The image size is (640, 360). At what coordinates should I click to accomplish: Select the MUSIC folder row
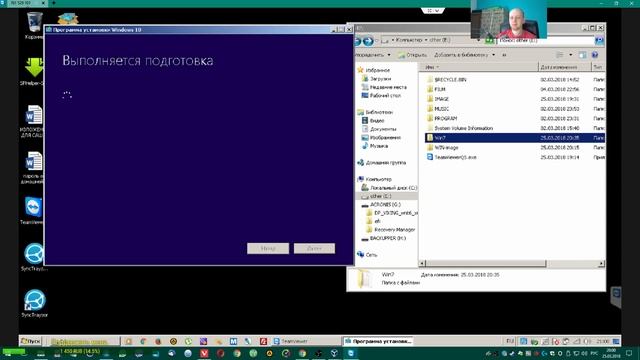click(515, 109)
